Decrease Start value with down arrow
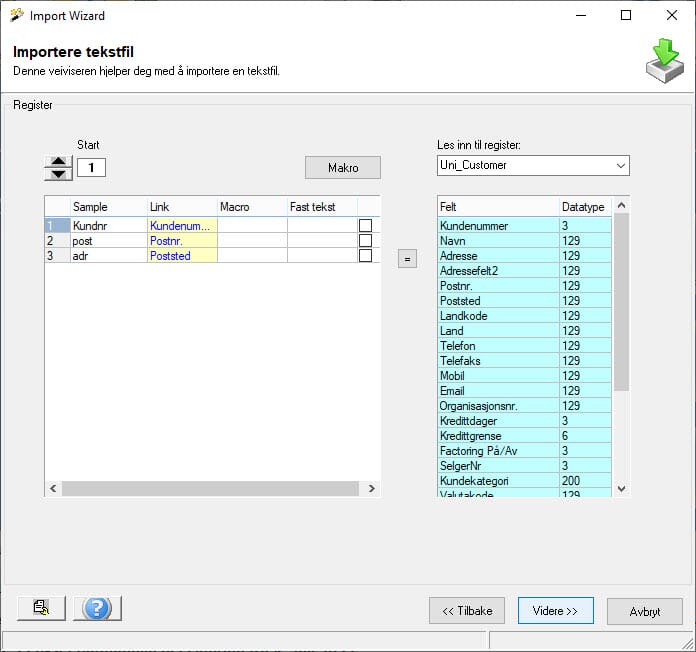 [x=60, y=174]
